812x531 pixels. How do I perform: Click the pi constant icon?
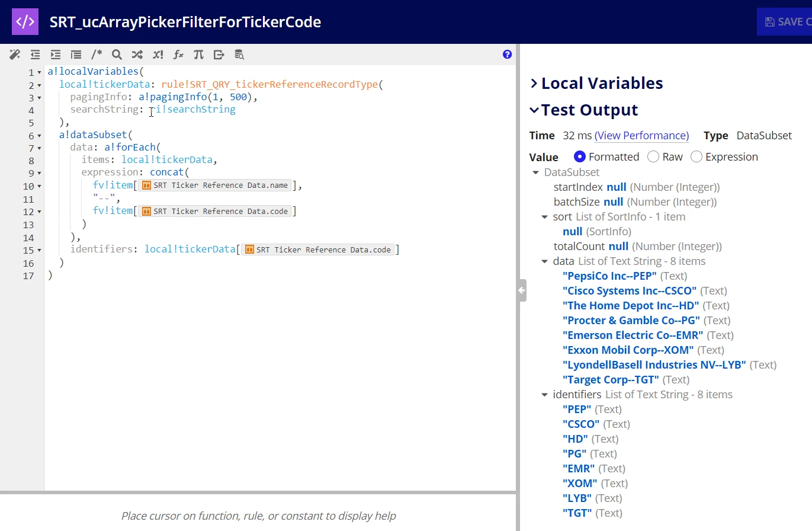click(x=198, y=55)
